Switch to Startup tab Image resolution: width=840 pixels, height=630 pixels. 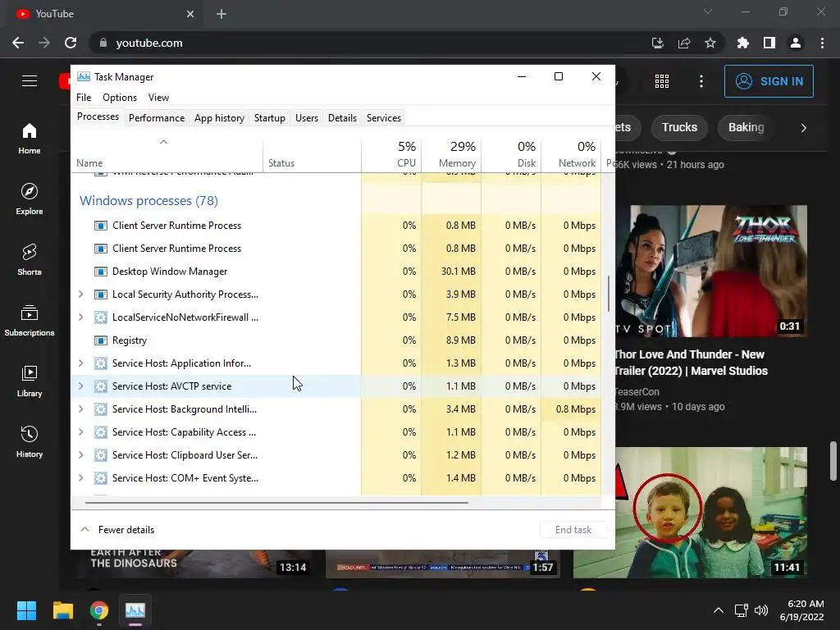pyautogui.click(x=269, y=118)
